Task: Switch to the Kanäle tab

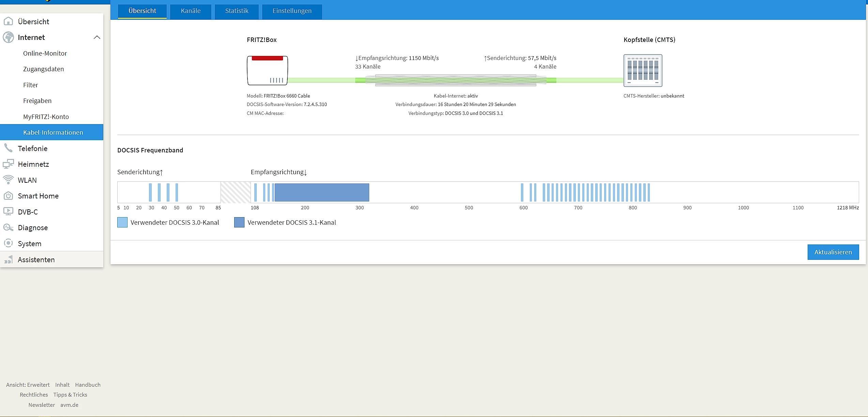Action: pos(191,11)
